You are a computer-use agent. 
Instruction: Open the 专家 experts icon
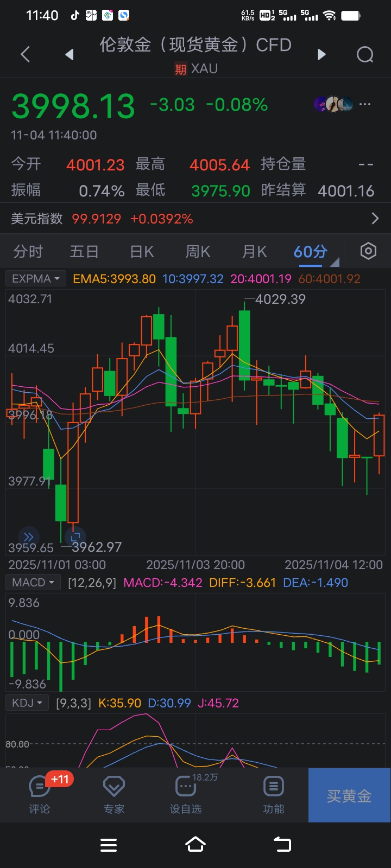(114, 794)
